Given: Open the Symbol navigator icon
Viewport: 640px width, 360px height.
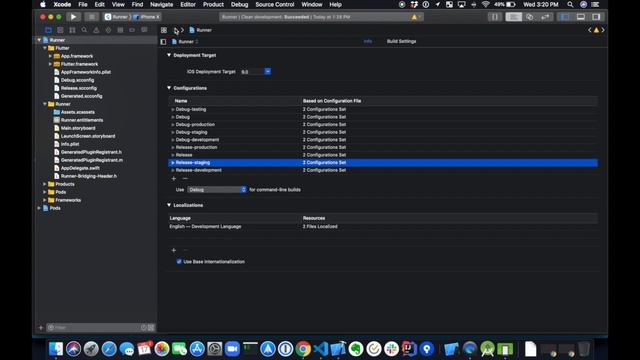Looking at the screenshot, I should pyautogui.click(x=72, y=30).
